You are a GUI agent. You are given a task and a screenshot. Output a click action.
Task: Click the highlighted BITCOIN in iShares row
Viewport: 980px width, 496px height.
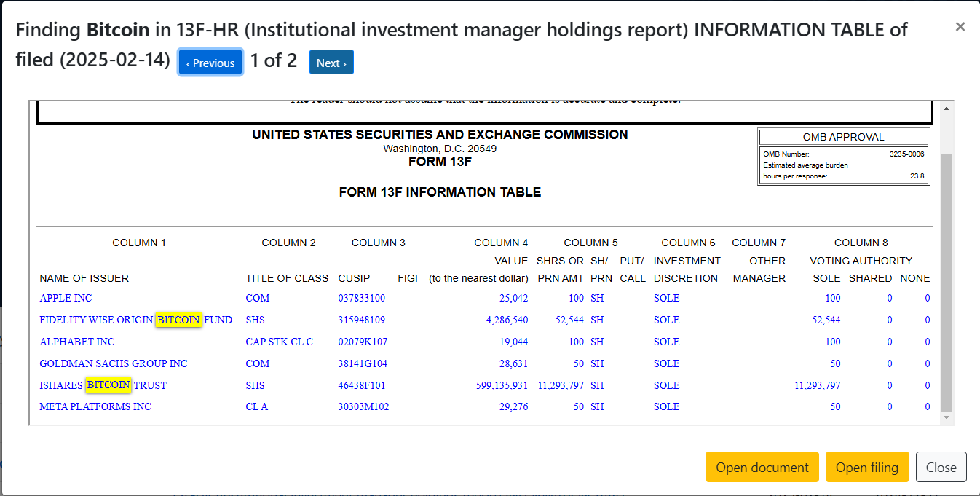click(x=108, y=385)
